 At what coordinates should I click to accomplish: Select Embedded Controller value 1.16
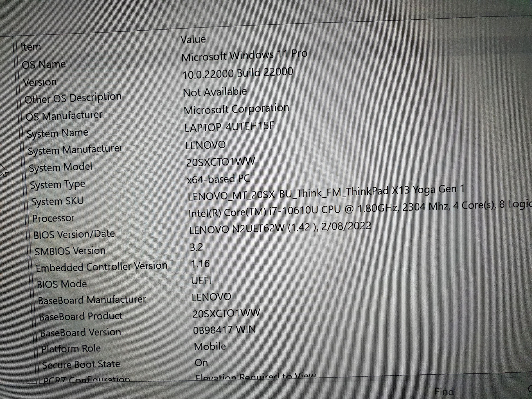coord(200,264)
